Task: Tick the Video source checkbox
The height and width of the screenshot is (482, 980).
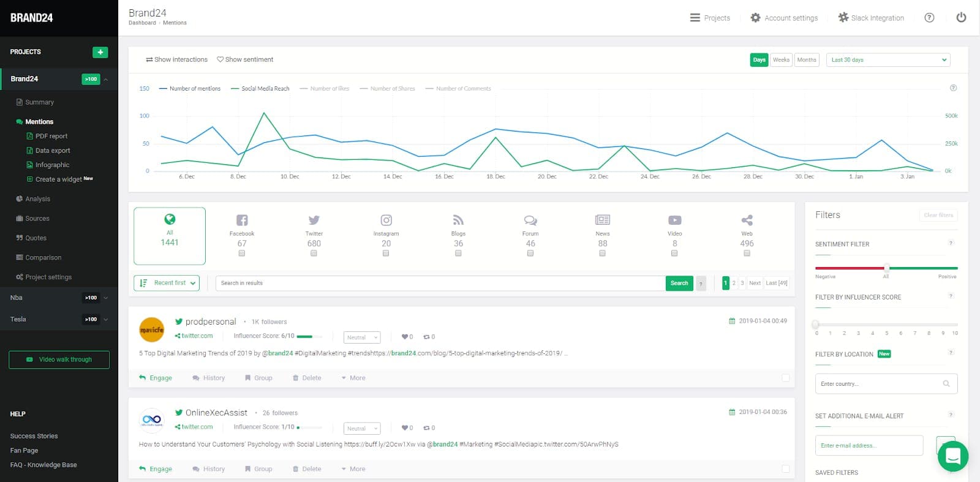Action: coord(674,253)
